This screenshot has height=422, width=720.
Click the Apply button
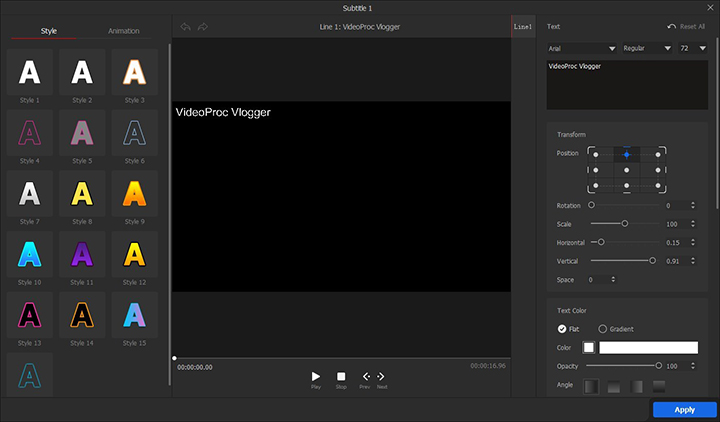click(685, 410)
